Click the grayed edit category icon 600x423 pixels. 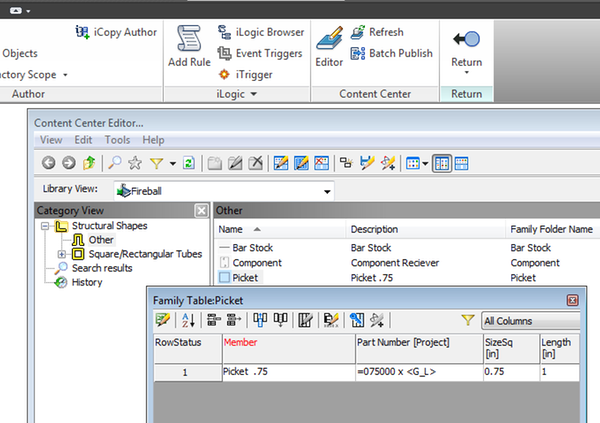(235, 163)
